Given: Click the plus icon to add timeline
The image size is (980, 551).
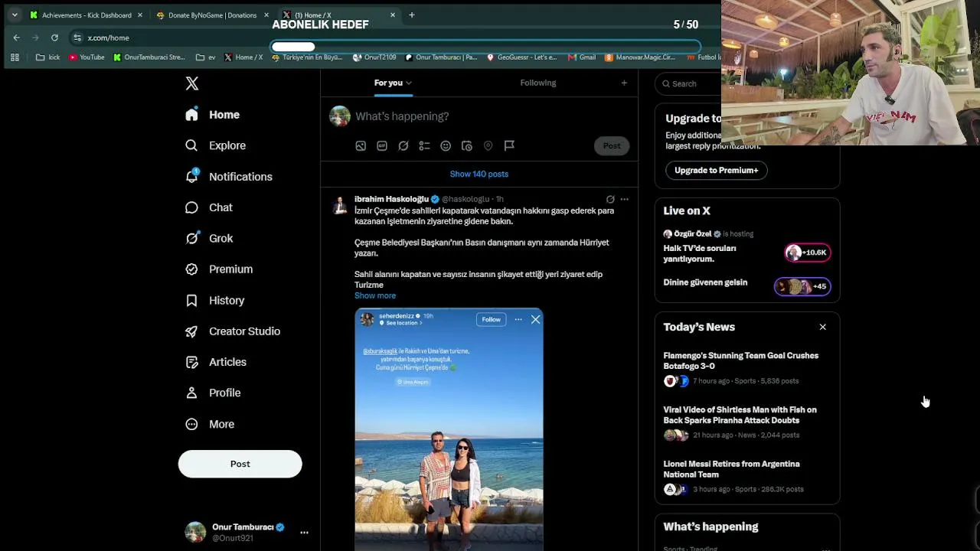Looking at the screenshot, I should 624,83.
